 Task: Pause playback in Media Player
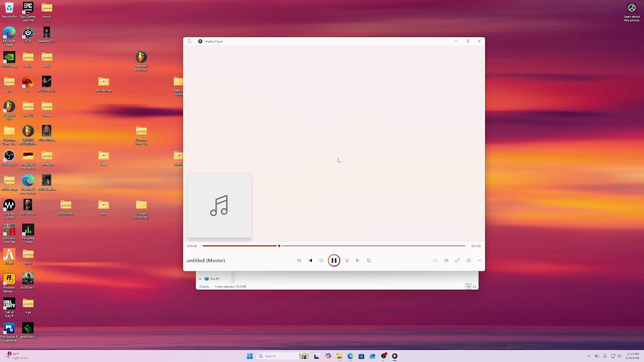(334, 260)
